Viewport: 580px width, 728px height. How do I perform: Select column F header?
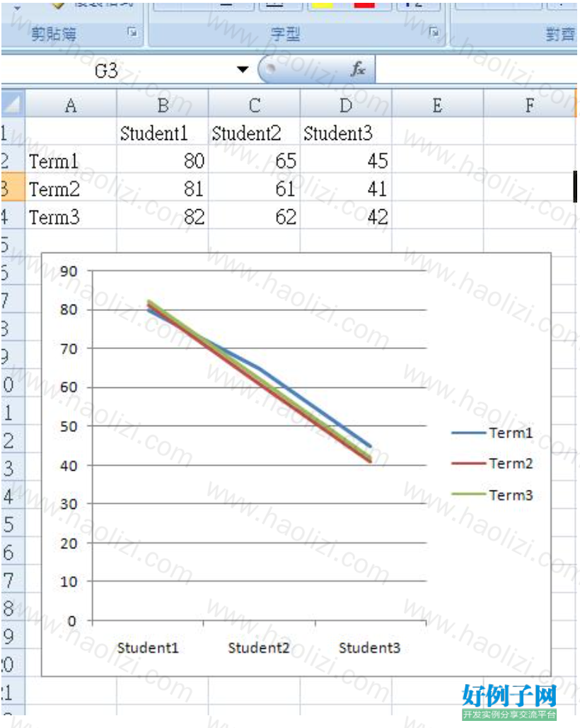(529, 105)
